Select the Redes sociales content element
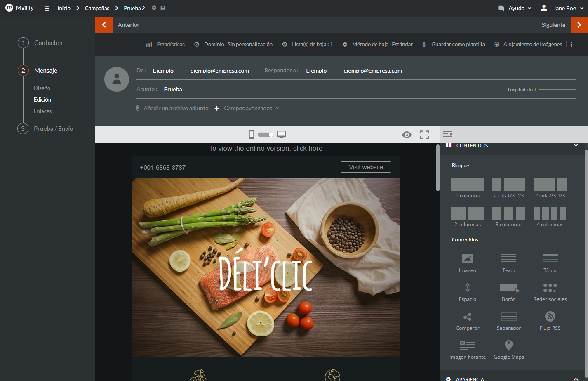Screen dimensions: 588x381 [x=550, y=292]
